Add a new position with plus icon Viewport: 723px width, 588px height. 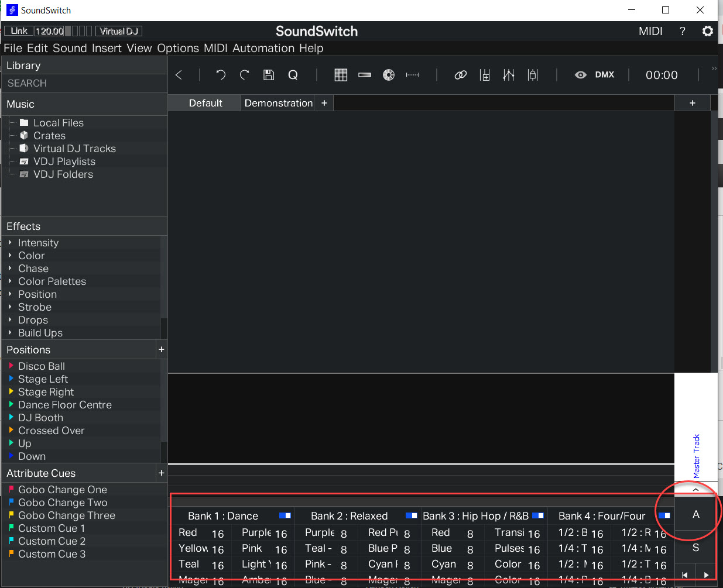[162, 349]
